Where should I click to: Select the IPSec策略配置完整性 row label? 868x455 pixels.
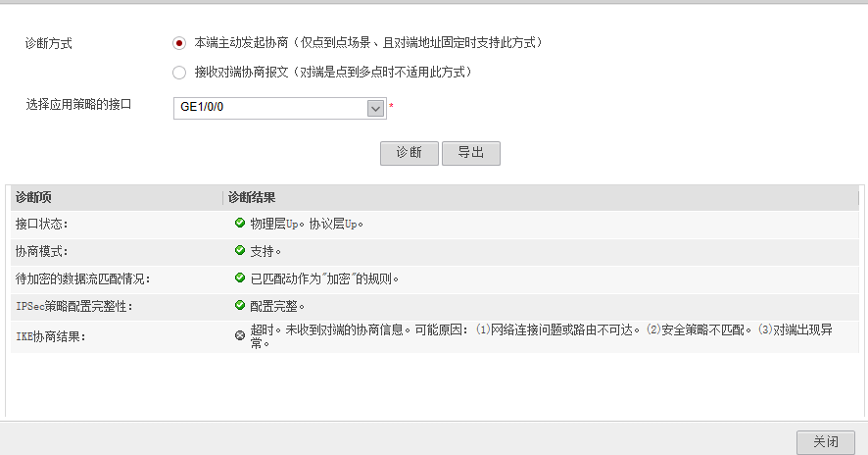[x=74, y=307]
